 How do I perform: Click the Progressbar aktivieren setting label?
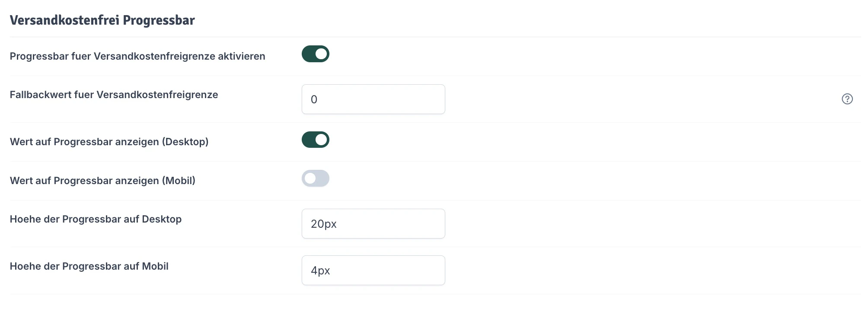click(137, 56)
